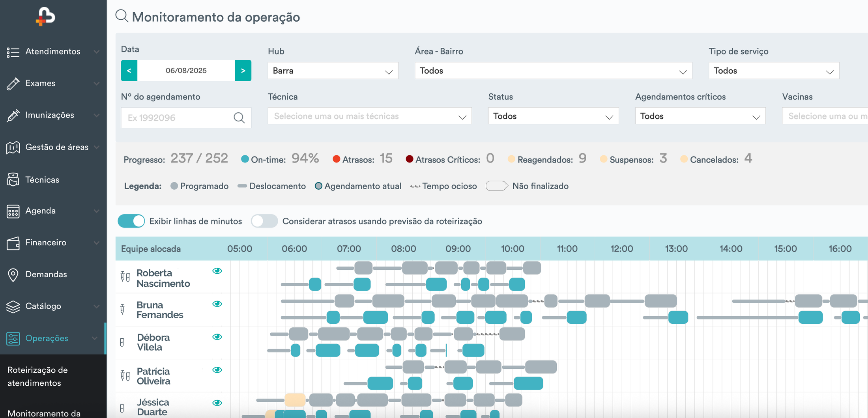Open Imunizações via the syringe icon

(13, 115)
